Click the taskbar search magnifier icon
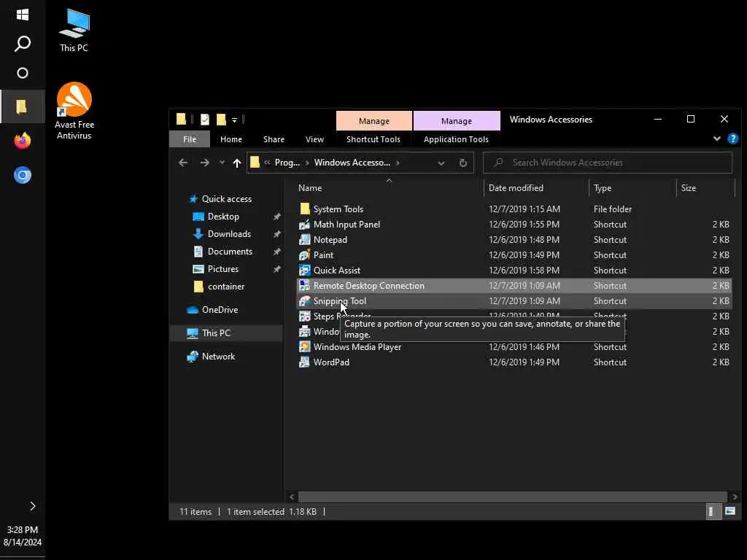 tap(23, 44)
